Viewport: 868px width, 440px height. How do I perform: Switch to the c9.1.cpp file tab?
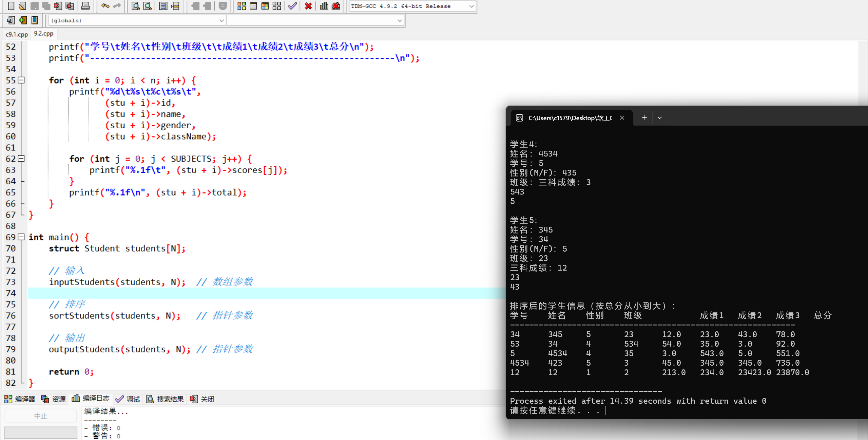[17, 34]
